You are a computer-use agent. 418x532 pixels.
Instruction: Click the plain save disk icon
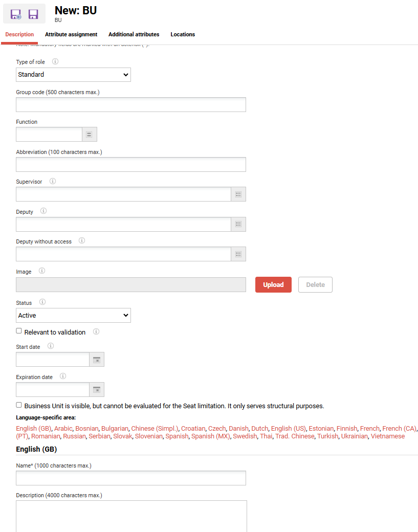[33, 14]
